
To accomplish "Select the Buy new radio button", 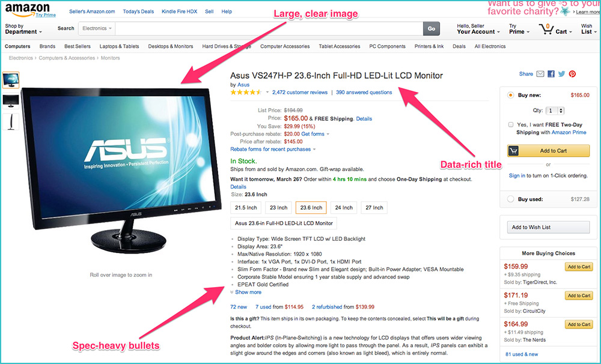I will (x=510, y=95).
